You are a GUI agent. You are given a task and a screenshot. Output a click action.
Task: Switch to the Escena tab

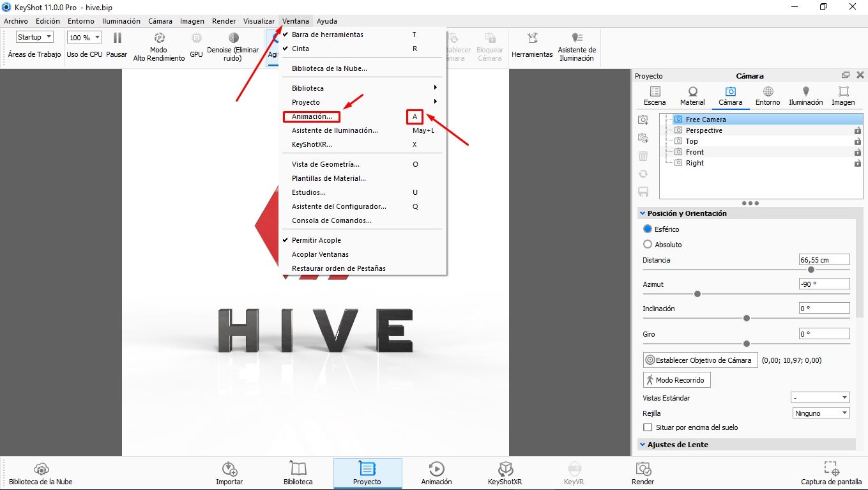tap(655, 96)
